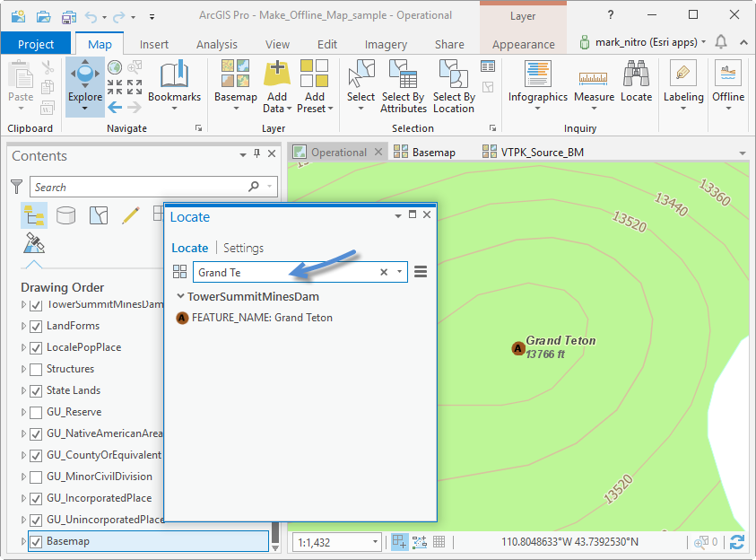Open the Project tab
Viewport: 756px width, 560px height.
(36, 44)
